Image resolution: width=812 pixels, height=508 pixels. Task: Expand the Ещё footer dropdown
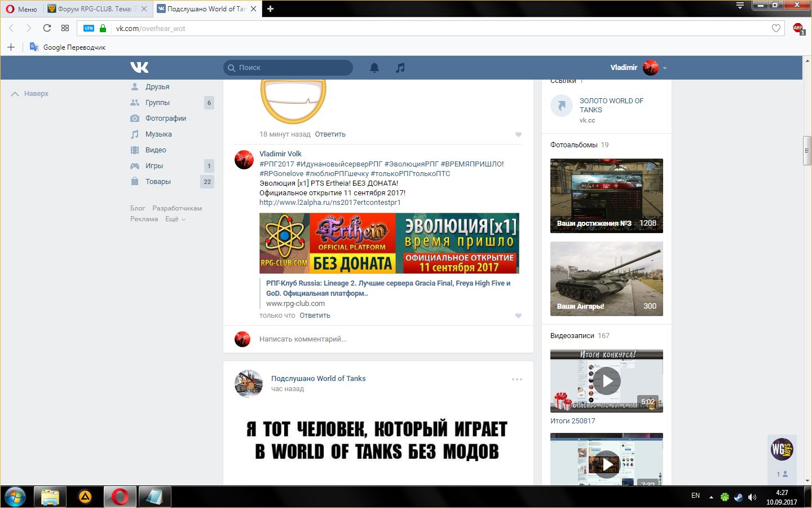point(175,219)
